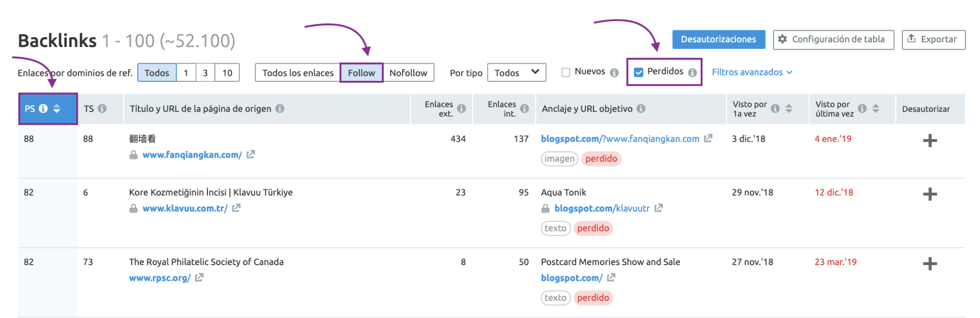Open Configuración de tabla
The image size is (980, 318).
(x=833, y=39)
